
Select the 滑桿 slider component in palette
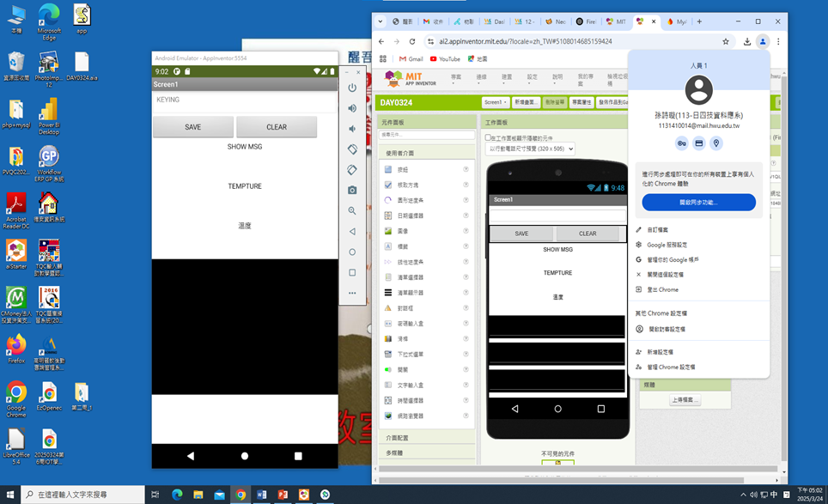coord(402,339)
